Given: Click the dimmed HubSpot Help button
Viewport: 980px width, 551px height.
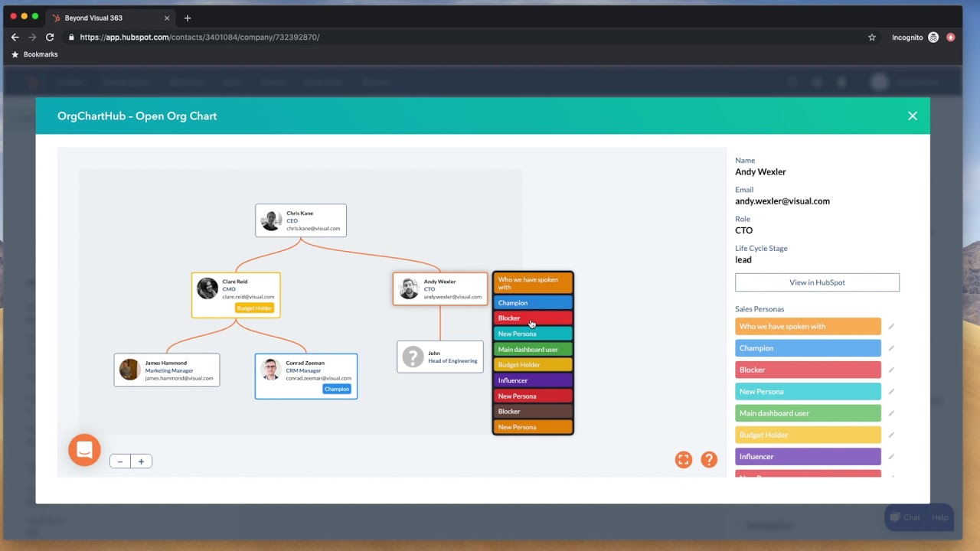Looking at the screenshot, I should point(939,517).
